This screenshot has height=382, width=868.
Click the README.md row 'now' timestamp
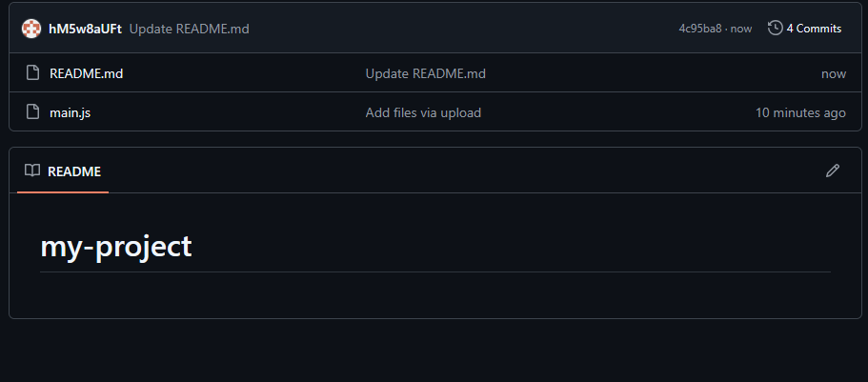[833, 73]
